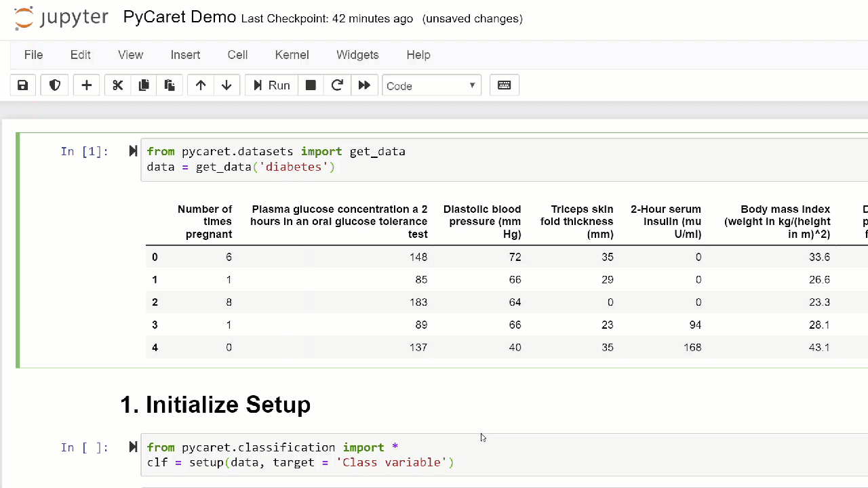The image size is (868, 488).
Task: Copy selected cells icon
Action: [x=144, y=85]
